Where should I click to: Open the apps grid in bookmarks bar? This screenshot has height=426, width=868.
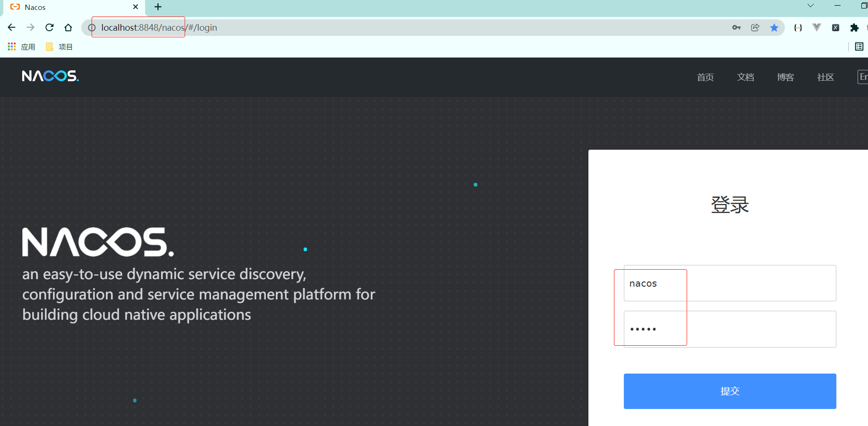(x=12, y=47)
